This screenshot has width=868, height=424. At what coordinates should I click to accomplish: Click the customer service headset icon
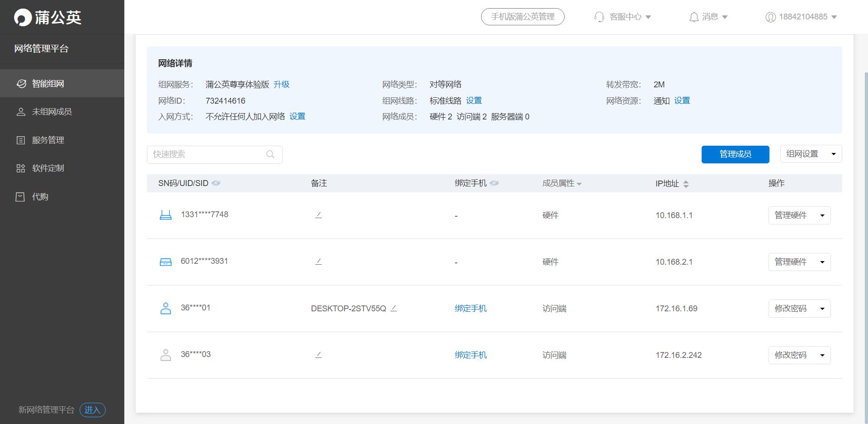point(599,17)
